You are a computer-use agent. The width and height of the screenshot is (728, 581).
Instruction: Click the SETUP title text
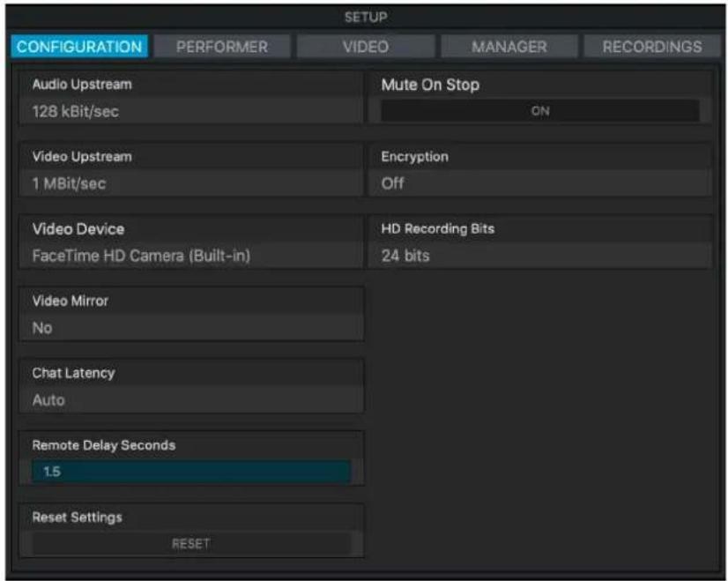click(366, 18)
